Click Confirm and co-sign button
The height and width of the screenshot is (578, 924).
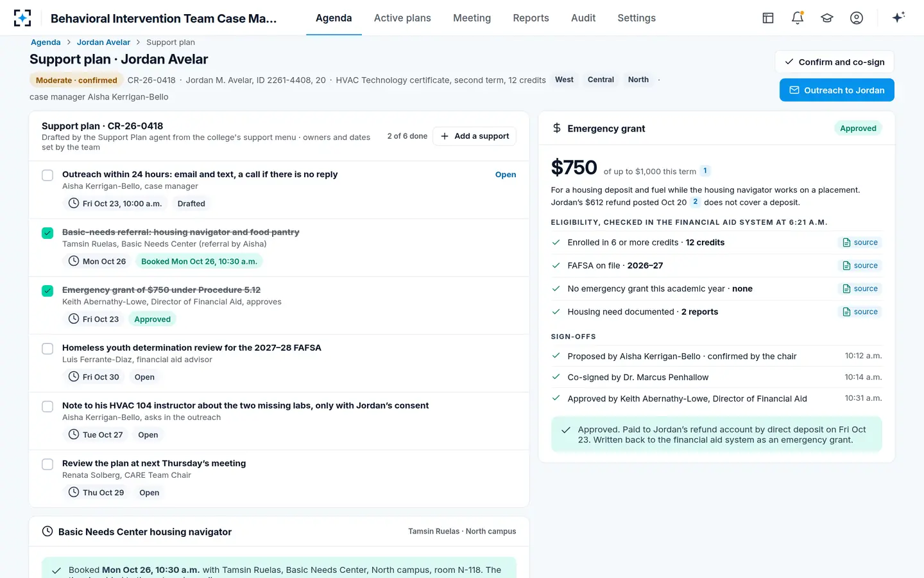coord(834,62)
